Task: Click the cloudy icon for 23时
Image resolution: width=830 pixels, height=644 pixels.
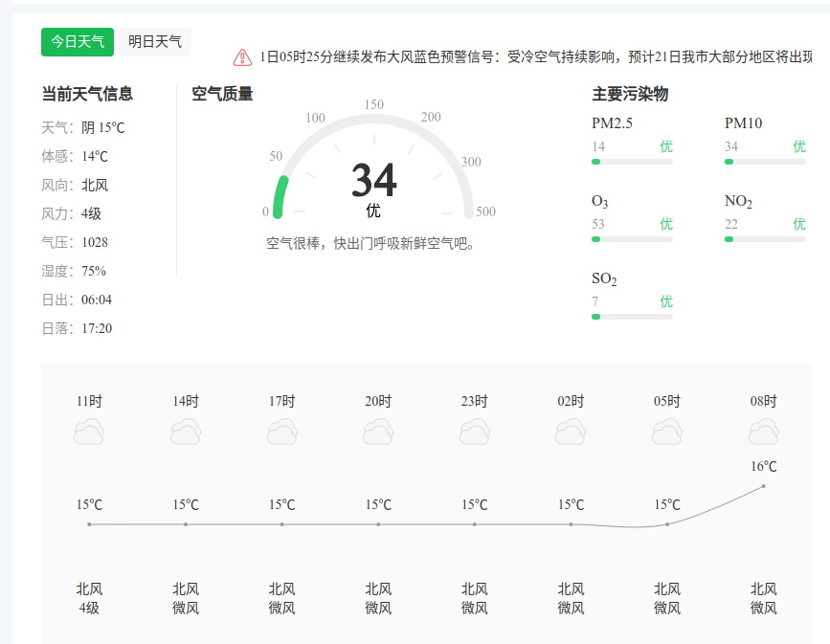Action: click(x=475, y=433)
